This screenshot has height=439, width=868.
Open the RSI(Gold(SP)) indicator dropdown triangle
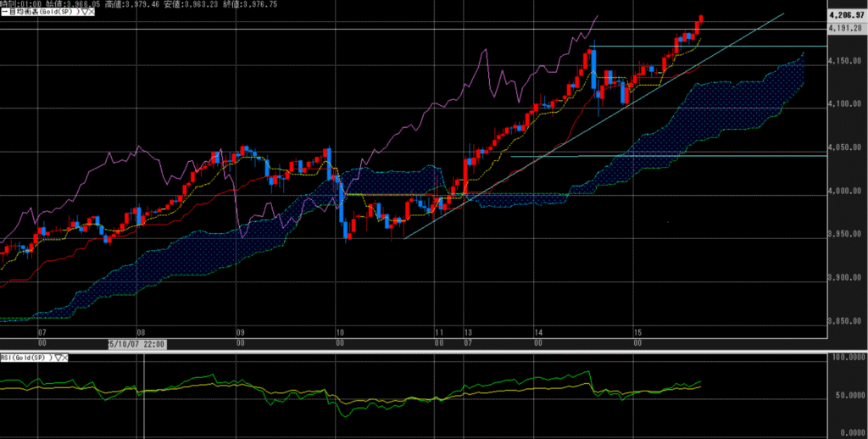click(x=58, y=358)
